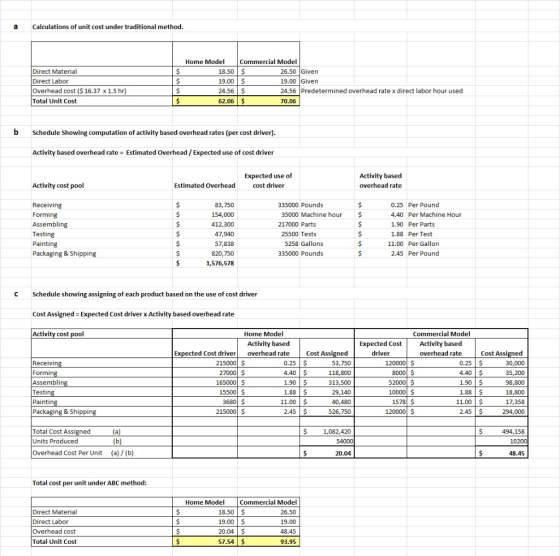Select the 'Per Gallon' label
Image resolution: width=560 pixels, height=556 pixels.
(424, 244)
